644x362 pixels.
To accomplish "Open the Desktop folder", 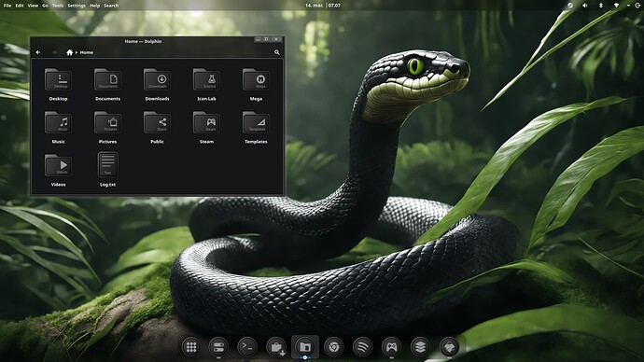I will 58,80.
